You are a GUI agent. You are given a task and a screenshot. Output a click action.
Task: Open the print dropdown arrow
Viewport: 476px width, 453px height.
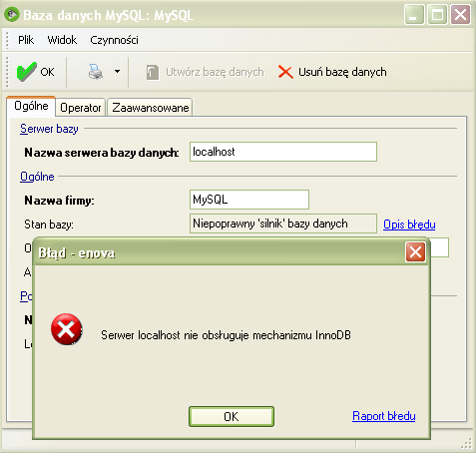(x=117, y=71)
